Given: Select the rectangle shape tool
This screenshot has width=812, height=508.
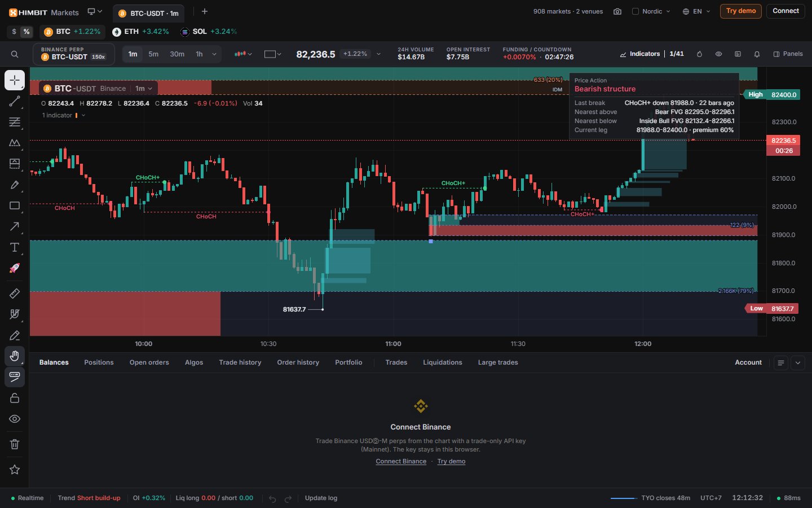Looking at the screenshot, I should [x=15, y=205].
